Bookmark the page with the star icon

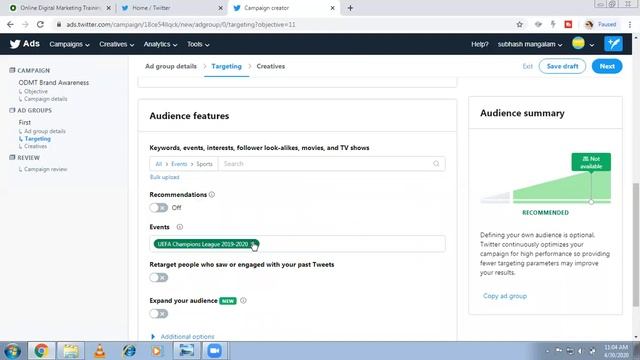[x=519, y=24]
